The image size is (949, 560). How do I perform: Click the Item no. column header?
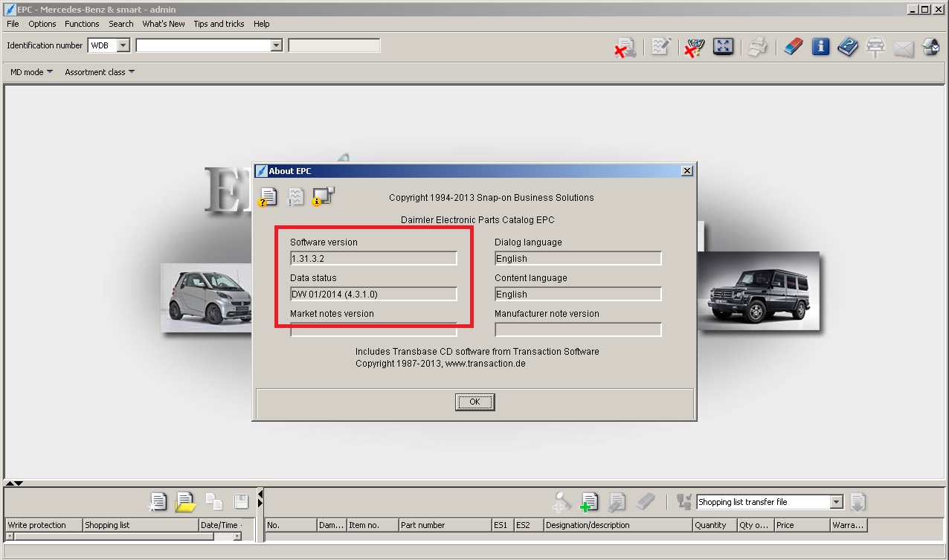pos(373,525)
